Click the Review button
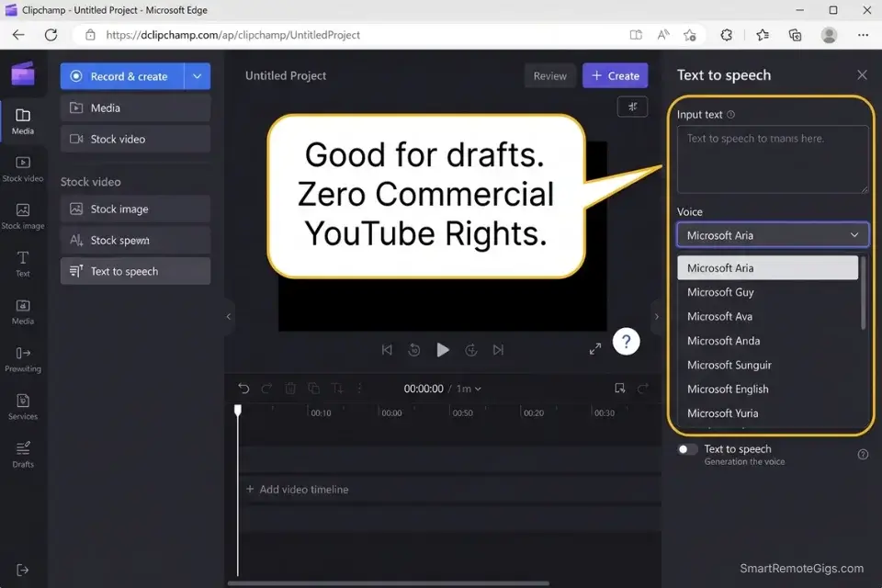 coord(550,76)
